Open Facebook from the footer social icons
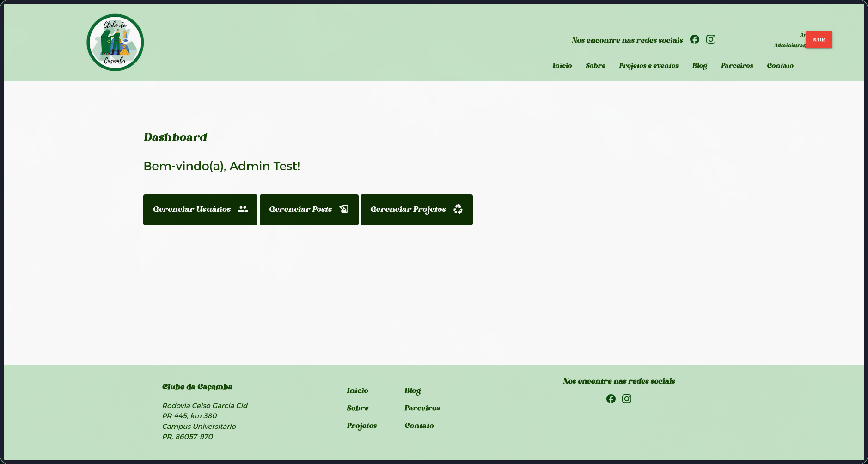Image resolution: width=868 pixels, height=464 pixels. point(611,398)
